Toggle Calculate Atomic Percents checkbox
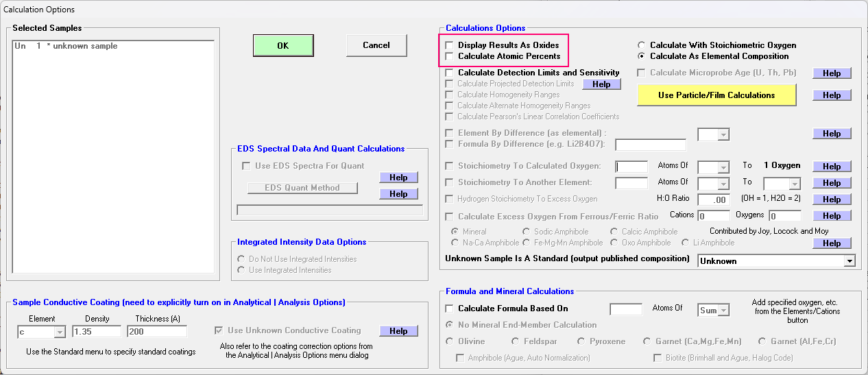Image resolution: width=868 pixels, height=375 pixels. (x=449, y=56)
